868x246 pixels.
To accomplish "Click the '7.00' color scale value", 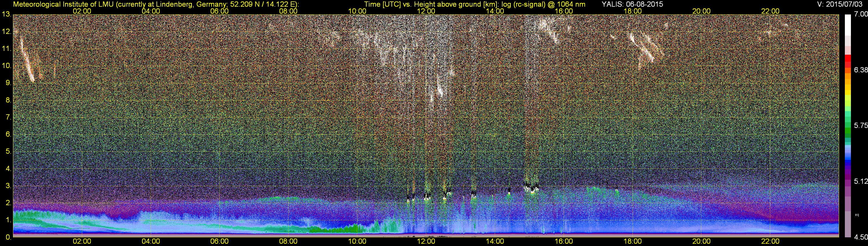I will (861, 14).
